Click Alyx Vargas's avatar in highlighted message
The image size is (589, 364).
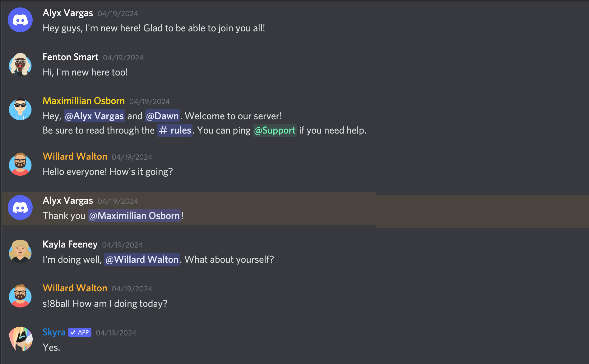click(x=20, y=207)
